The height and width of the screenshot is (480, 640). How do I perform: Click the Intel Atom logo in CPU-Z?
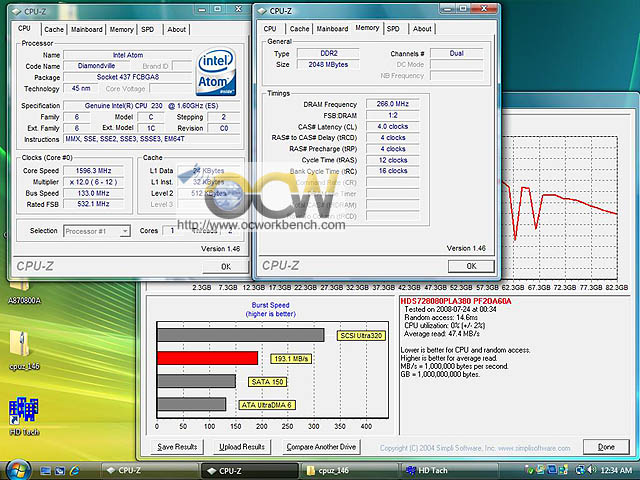[216, 72]
